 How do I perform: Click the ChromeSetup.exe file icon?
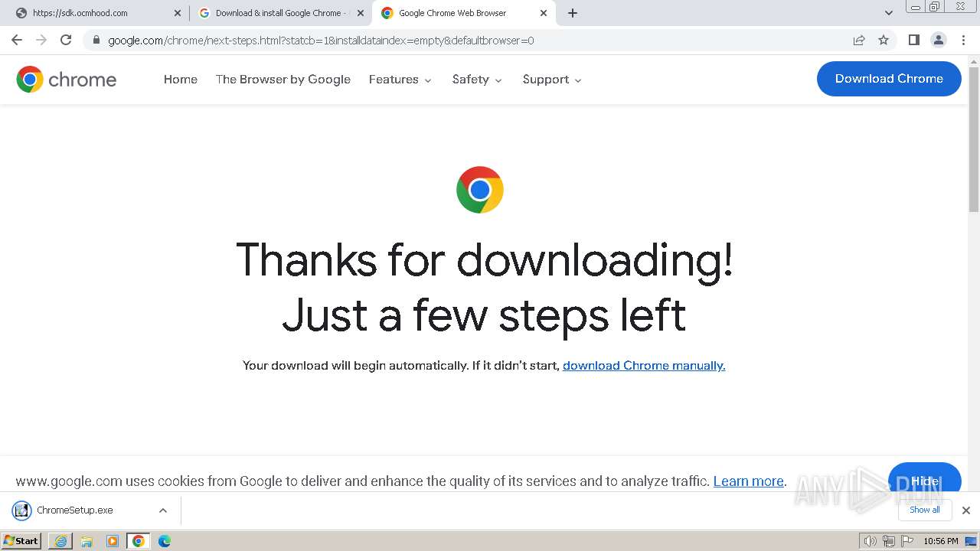tap(21, 510)
